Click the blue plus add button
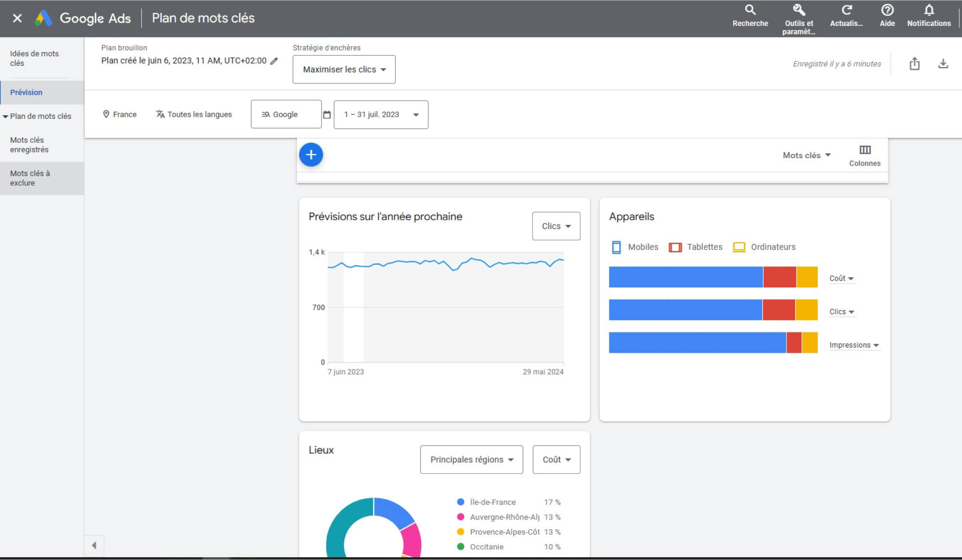Screen dimensions: 962x560 click(x=311, y=155)
